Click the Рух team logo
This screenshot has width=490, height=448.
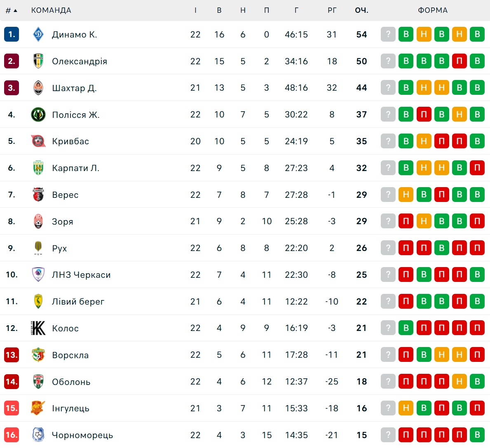38,248
